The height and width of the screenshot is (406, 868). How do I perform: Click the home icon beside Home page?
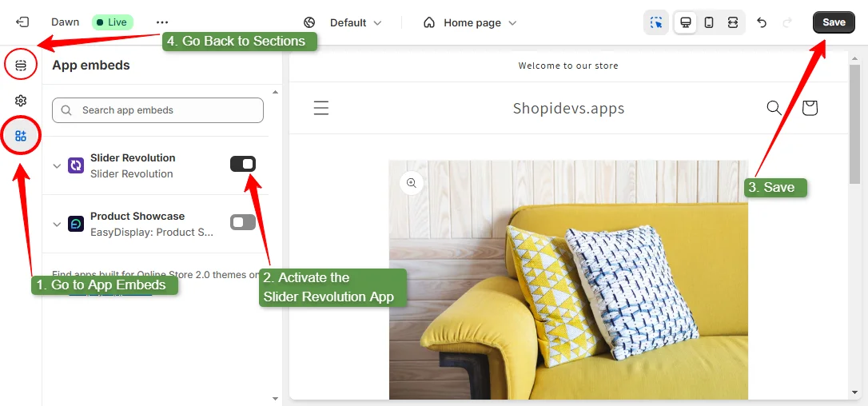(x=429, y=22)
